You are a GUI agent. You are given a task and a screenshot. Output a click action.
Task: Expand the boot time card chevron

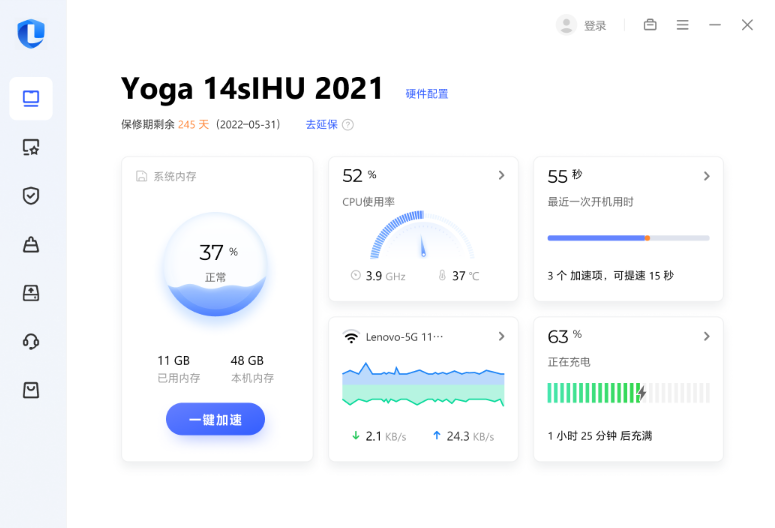(x=706, y=176)
